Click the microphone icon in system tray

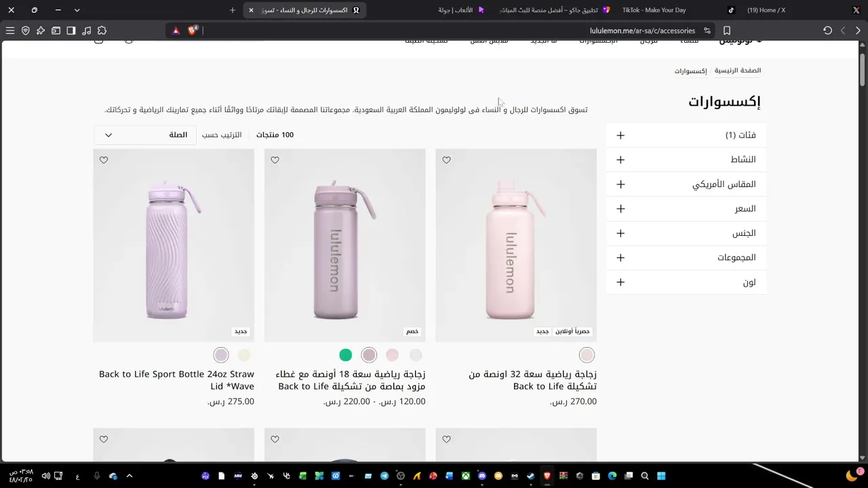coord(96,476)
